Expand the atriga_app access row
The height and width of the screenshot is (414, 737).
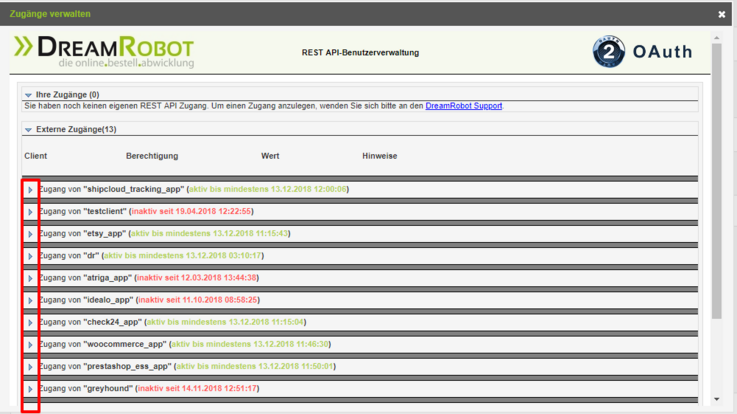coord(30,278)
